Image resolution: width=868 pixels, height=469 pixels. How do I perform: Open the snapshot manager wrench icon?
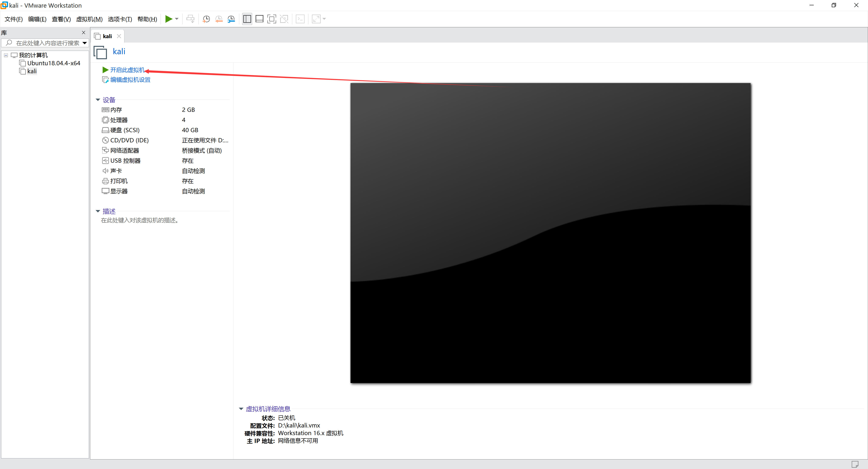point(231,19)
